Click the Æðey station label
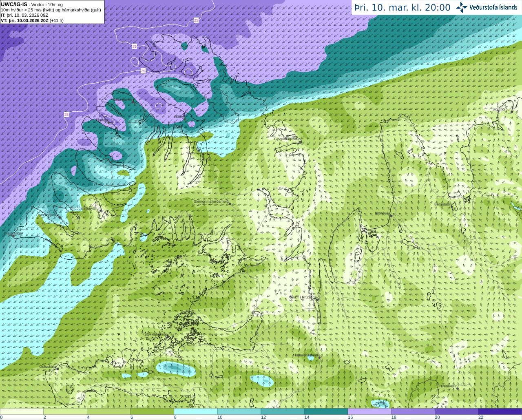Viewport: 522px width, 420px height. coord(179,116)
